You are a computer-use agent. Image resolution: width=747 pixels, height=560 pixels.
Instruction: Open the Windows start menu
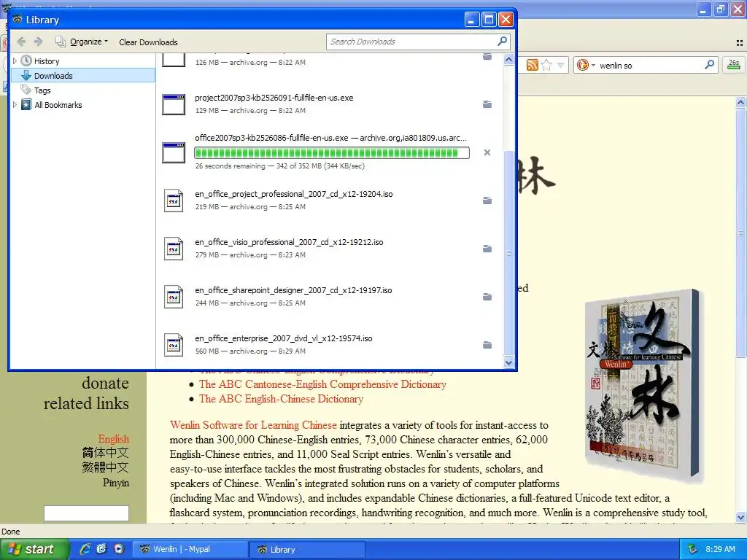35,549
